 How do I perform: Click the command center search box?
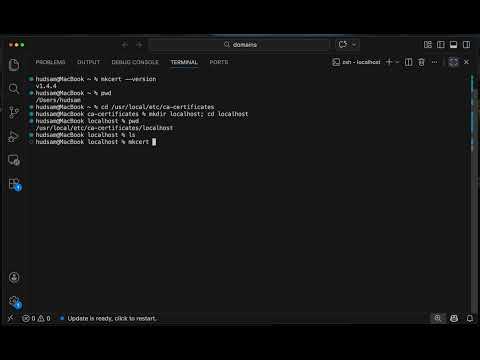click(239, 45)
